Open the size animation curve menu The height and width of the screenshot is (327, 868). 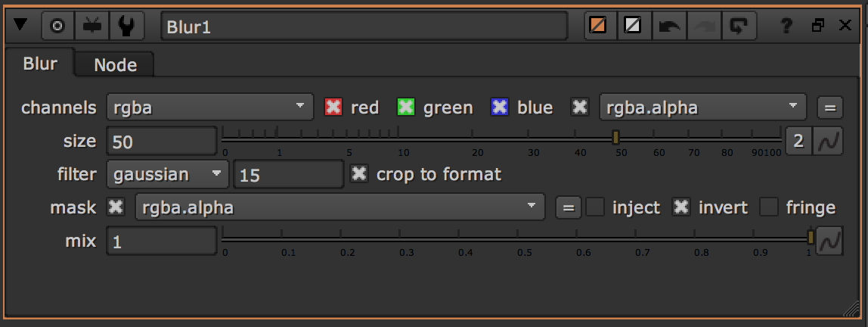click(829, 141)
